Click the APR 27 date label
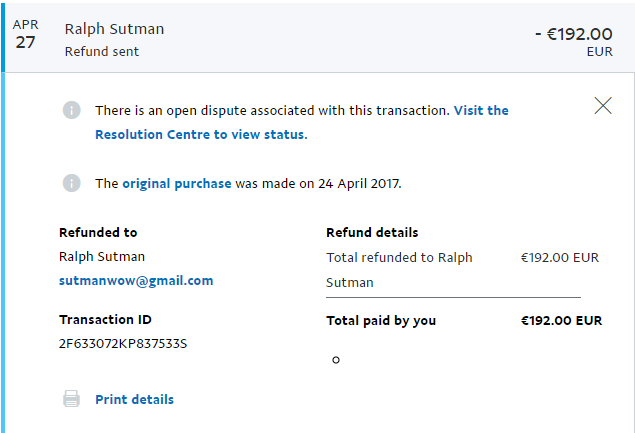Screen dimensions: 635x433 [26, 35]
